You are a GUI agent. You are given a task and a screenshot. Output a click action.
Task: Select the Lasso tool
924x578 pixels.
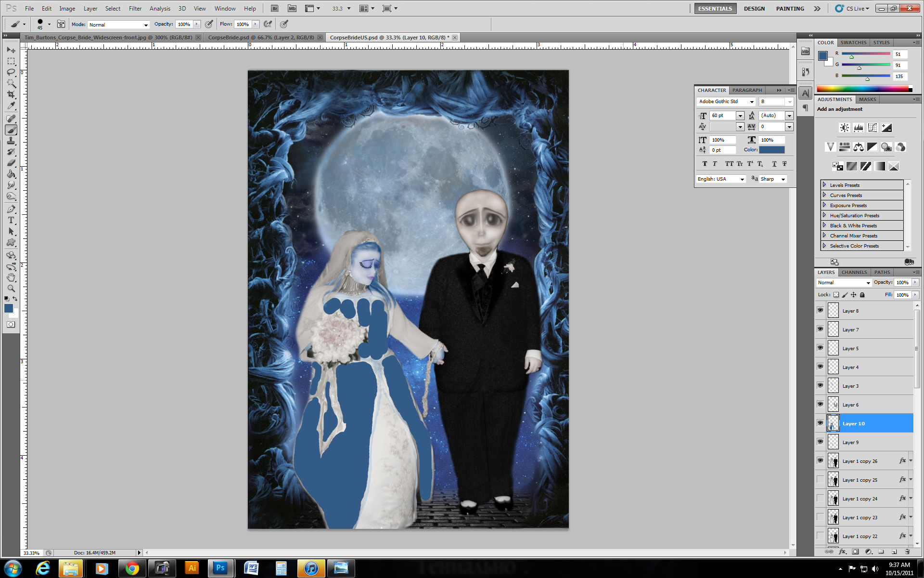point(11,72)
